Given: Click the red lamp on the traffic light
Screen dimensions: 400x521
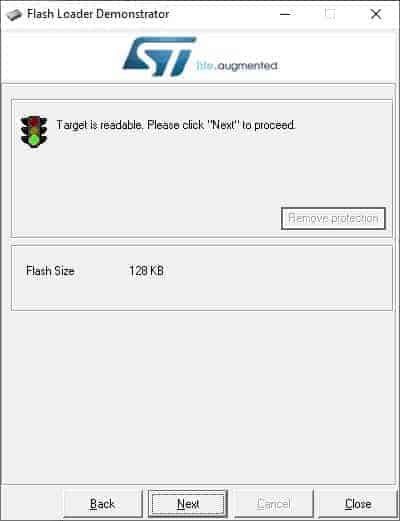Looking at the screenshot, I should coord(34,122).
